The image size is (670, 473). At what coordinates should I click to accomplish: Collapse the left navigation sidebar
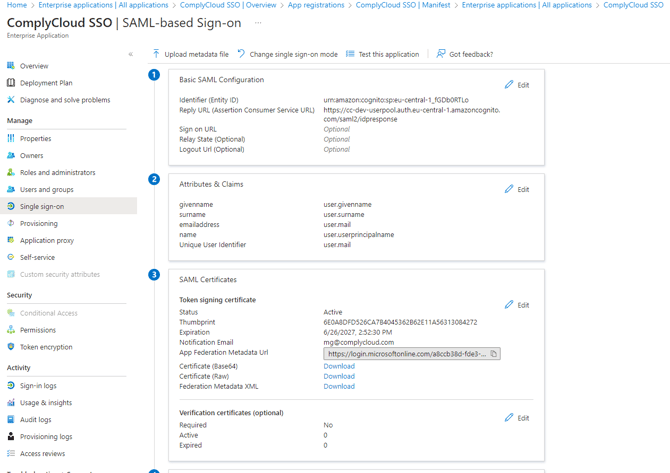click(x=130, y=54)
